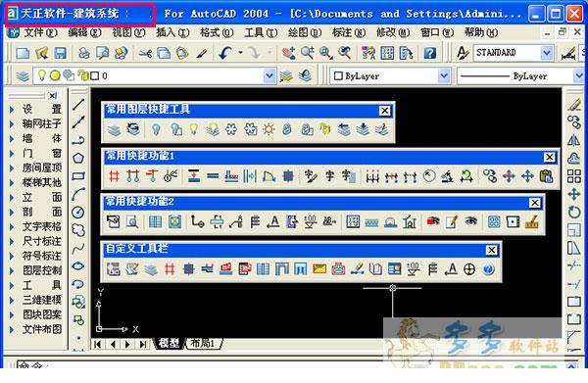Open the STANDARD text style dropdown
The height and width of the screenshot is (383, 588).
pos(547,53)
